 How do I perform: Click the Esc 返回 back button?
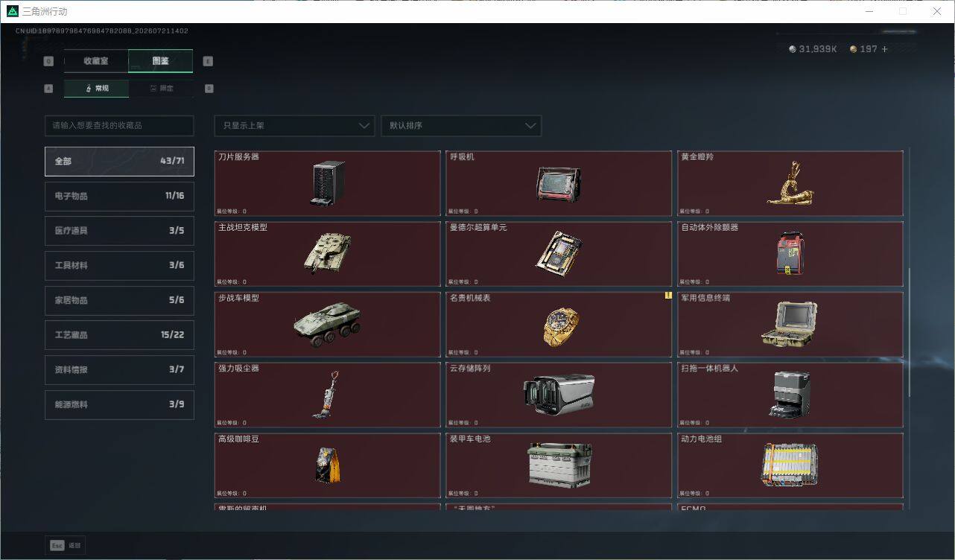(x=66, y=545)
